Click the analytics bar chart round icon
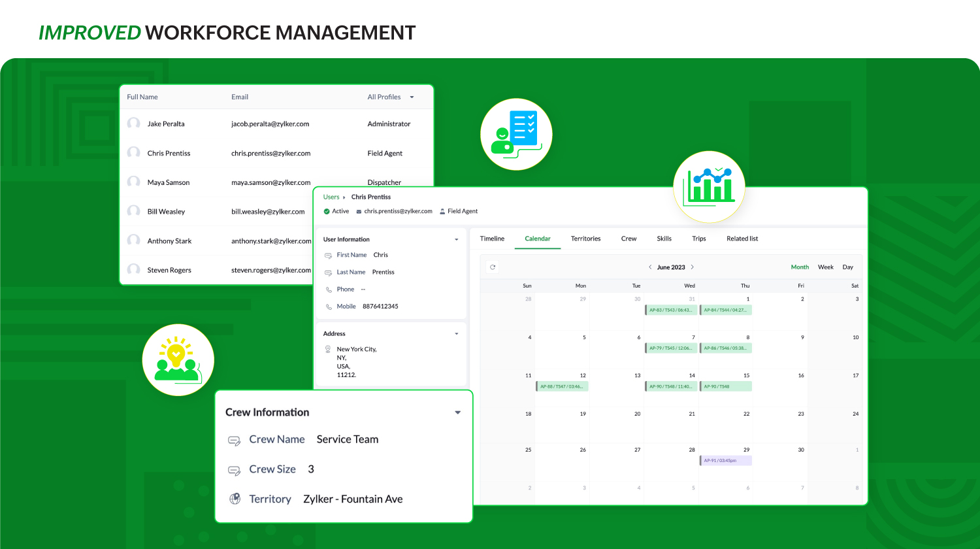This screenshot has height=549, width=980. coord(709,186)
